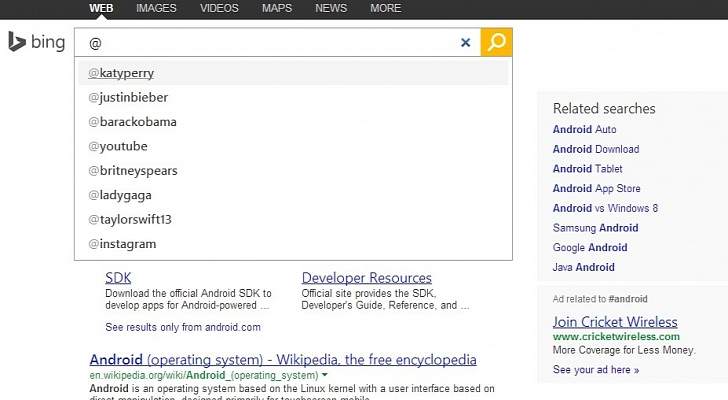Open the VIDEOS tab
Viewport: 728px width, 400px height.
(x=219, y=8)
